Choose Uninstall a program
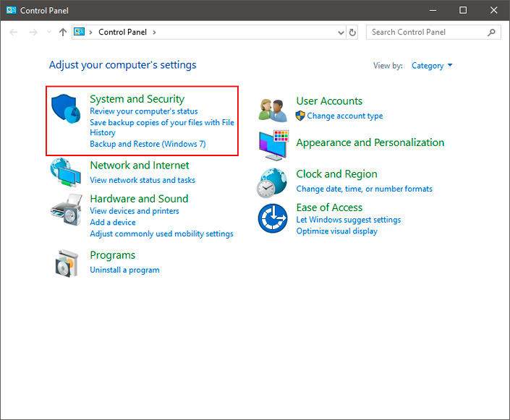510x420 pixels. (x=124, y=270)
